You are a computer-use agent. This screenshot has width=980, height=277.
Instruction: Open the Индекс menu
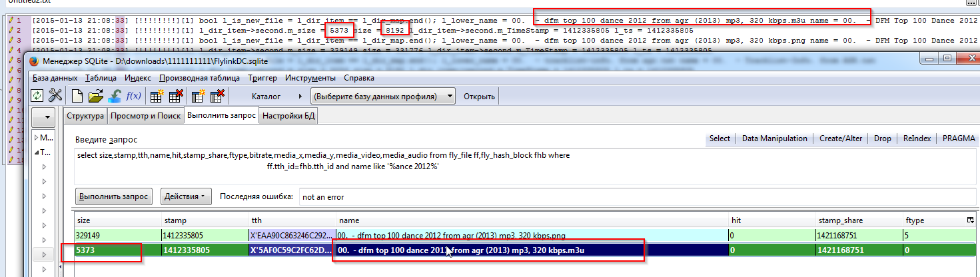point(138,78)
